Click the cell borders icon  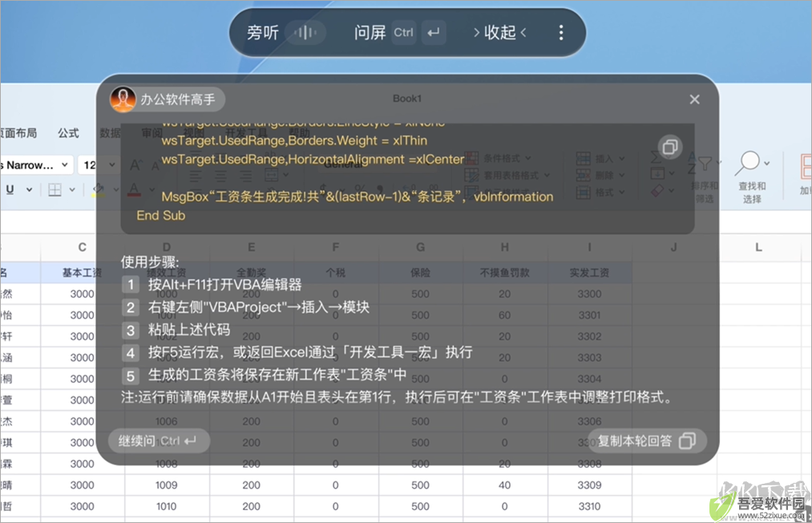click(55, 190)
